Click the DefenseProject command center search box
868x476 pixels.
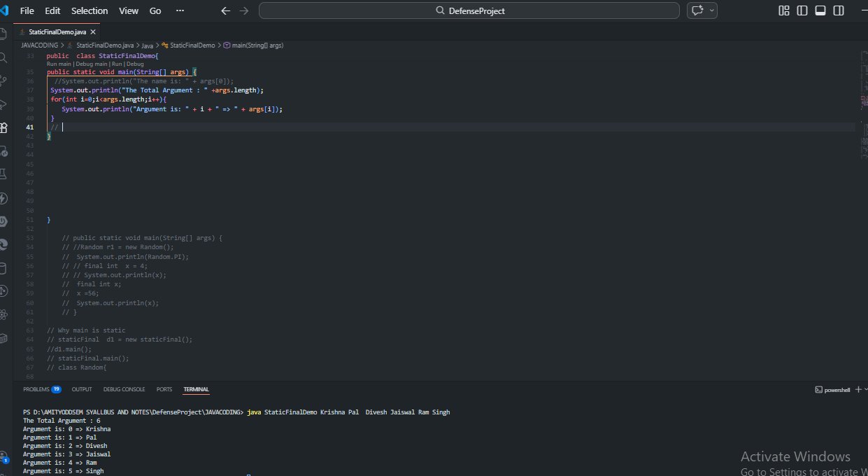pos(469,10)
